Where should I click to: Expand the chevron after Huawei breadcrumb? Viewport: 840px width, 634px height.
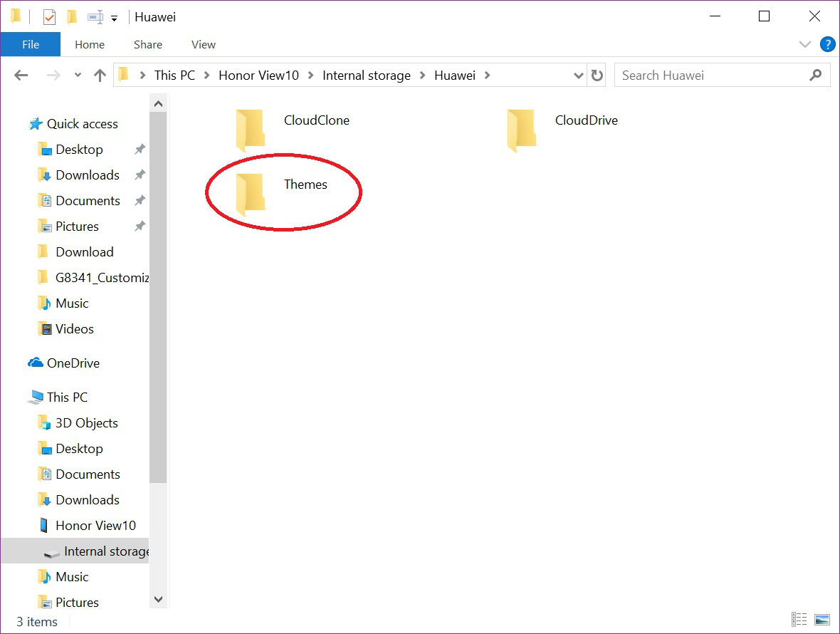(x=487, y=76)
